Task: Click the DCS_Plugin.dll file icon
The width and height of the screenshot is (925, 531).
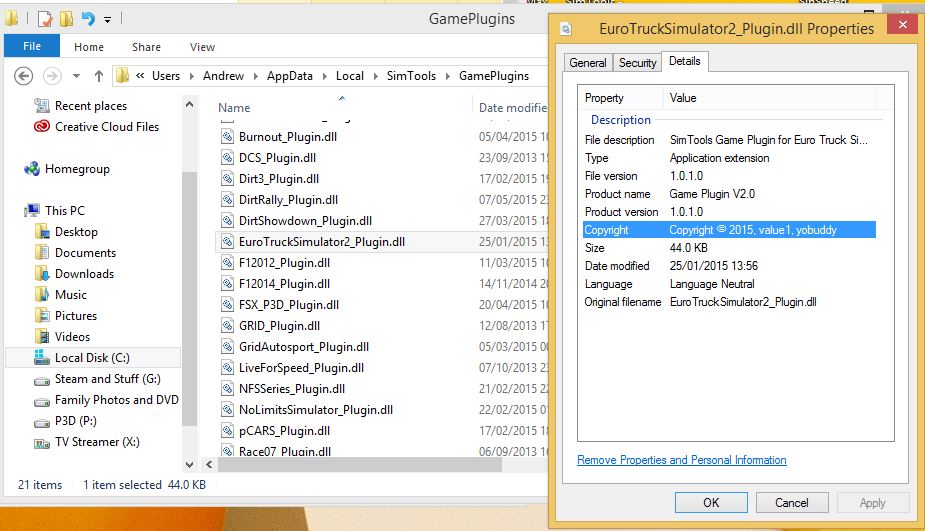Action: pos(227,158)
